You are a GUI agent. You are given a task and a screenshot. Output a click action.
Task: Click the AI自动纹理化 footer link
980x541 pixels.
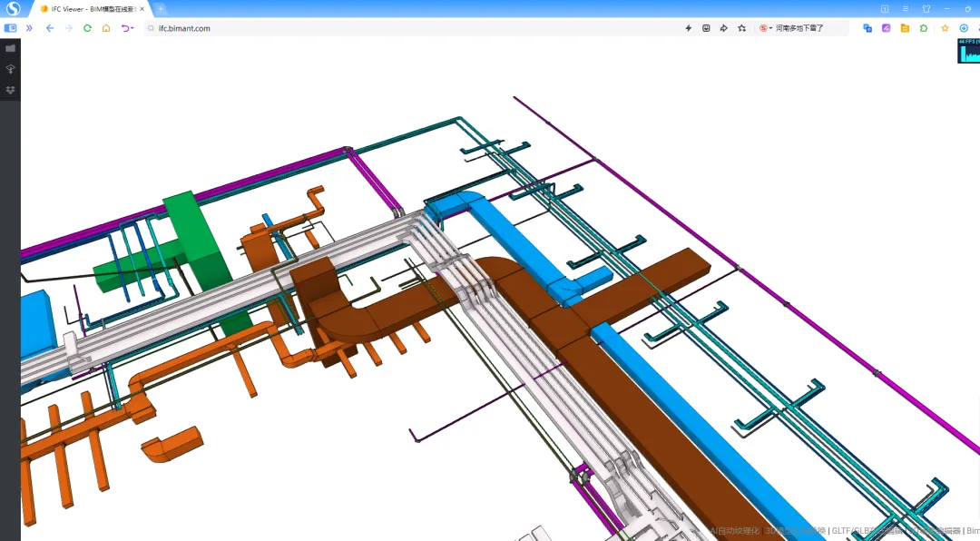(735, 530)
